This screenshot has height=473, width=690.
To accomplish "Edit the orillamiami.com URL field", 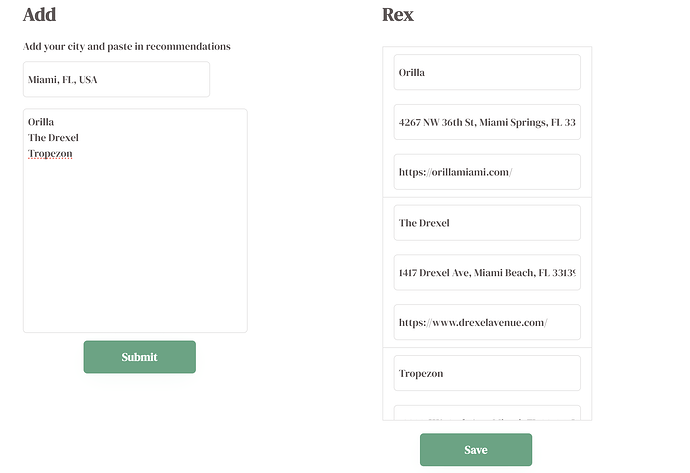I will click(x=488, y=172).
